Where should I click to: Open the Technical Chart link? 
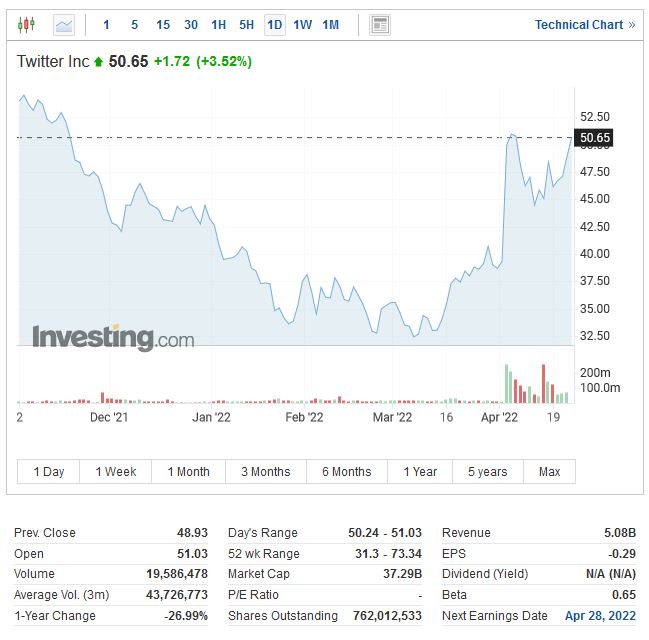click(584, 24)
